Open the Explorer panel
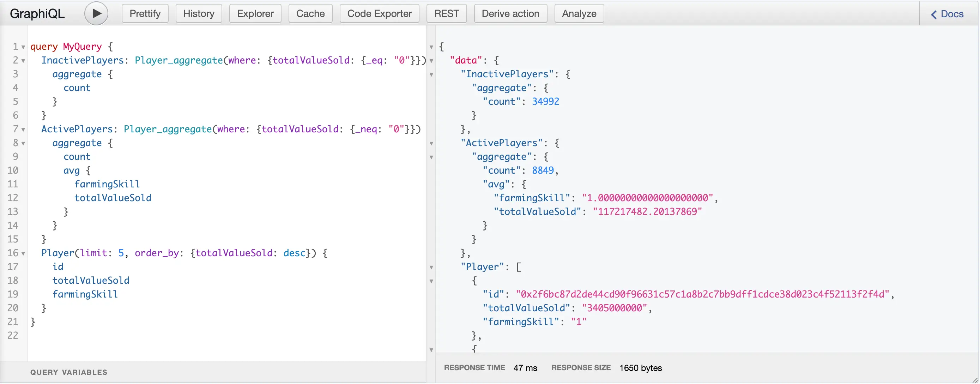Screen dimensions: 980x384 [x=255, y=13]
